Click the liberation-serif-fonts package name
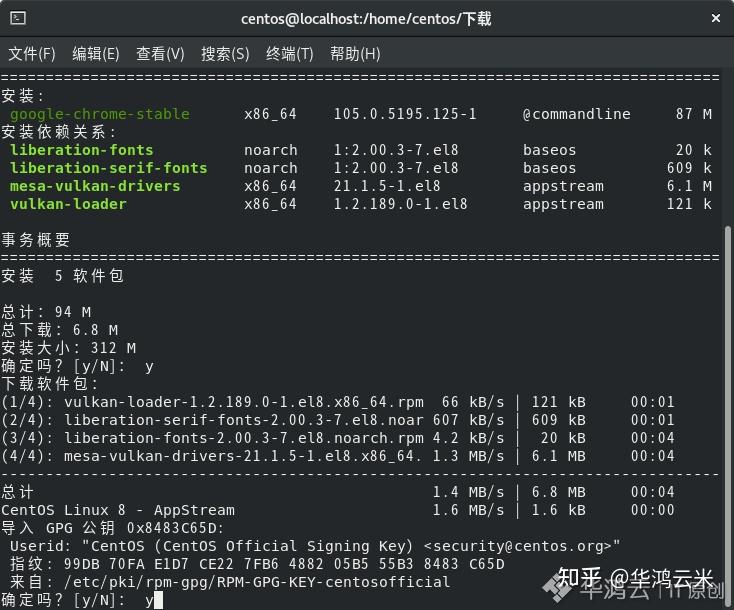Image resolution: width=734 pixels, height=610 pixels. coord(108,168)
